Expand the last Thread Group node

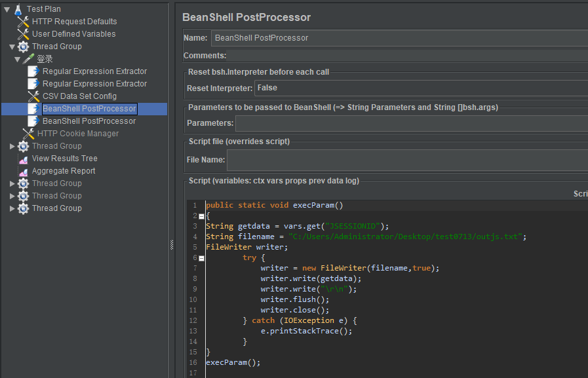pos(12,208)
